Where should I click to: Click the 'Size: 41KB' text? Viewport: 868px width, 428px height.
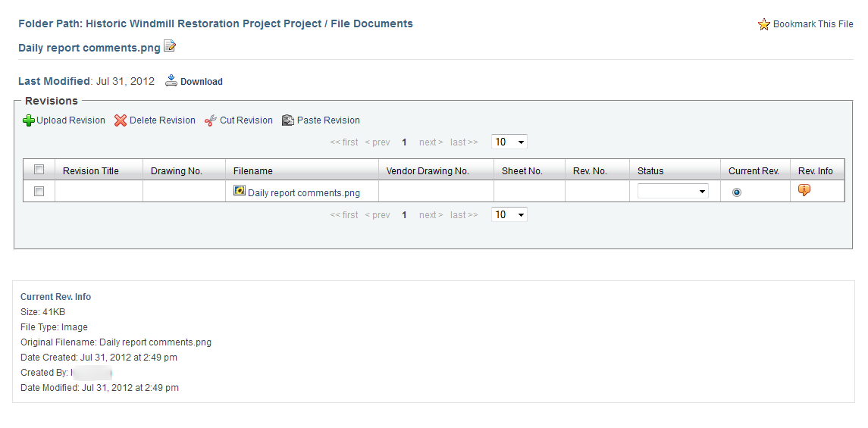click(x=42, y=312)
